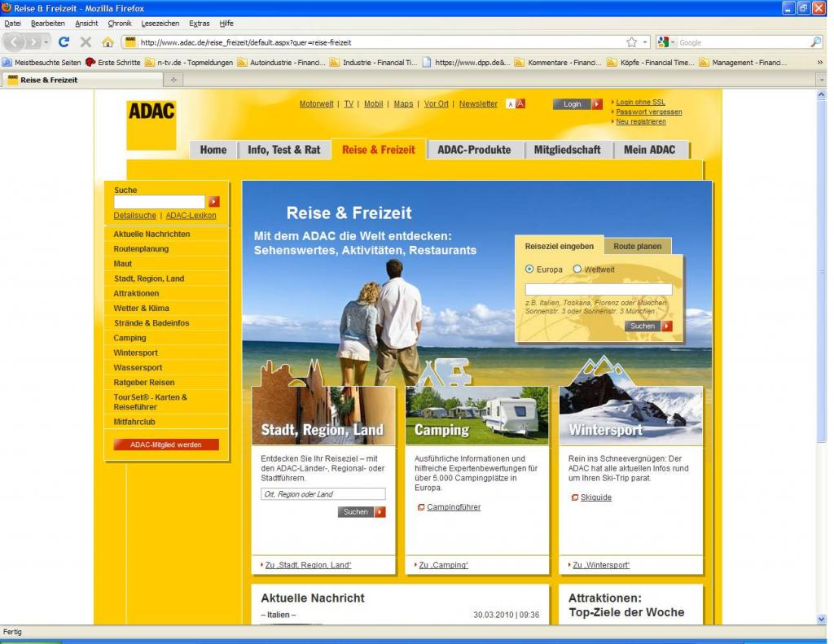Viewport: 834px width, 644px height.
Task: Show more bookmarks with the chevron
Action: [820, 62]
